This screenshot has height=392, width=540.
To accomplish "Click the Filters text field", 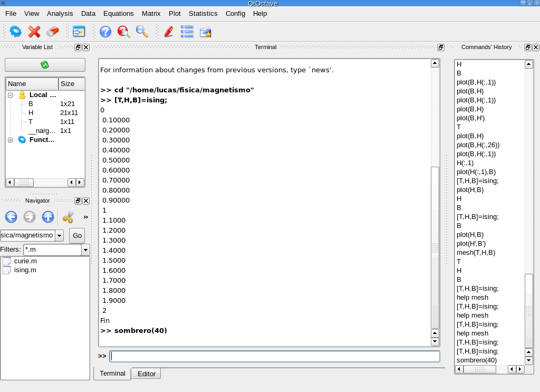I will (52, 250).
